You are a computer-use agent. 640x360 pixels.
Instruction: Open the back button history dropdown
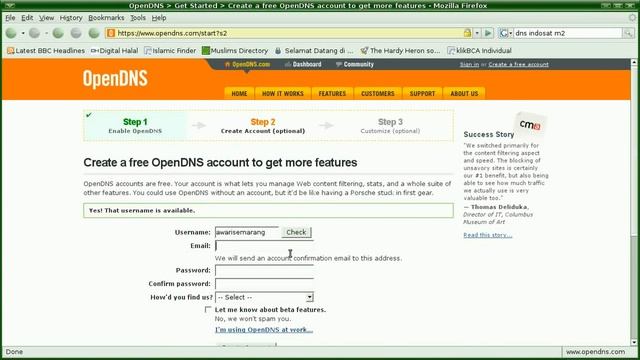click(23, 33)
